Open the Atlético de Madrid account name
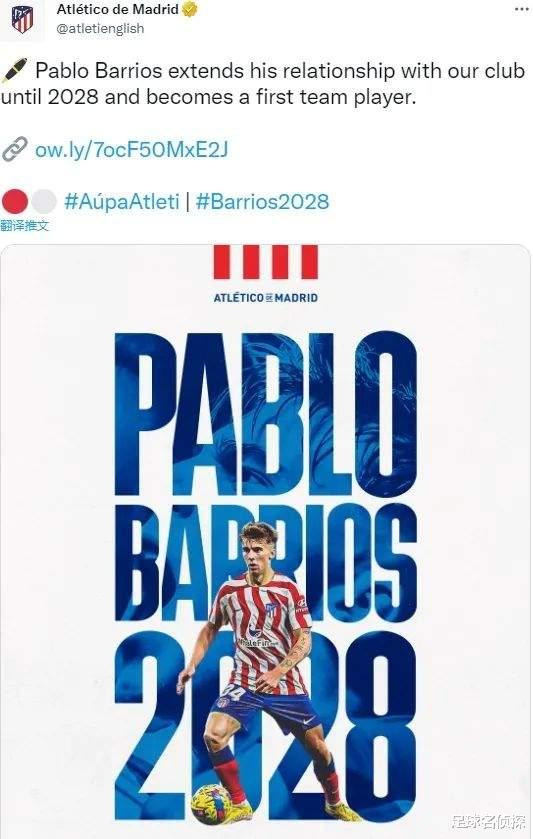Viewport: 533px width, 839px height. [118, 9]
